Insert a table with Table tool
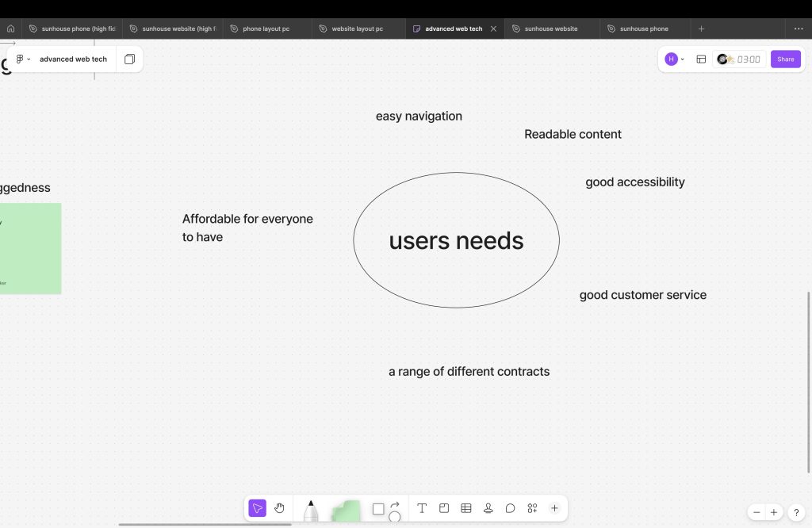Image resolution: width=812 pixels, height=528 pixels. tap(466, 508)
